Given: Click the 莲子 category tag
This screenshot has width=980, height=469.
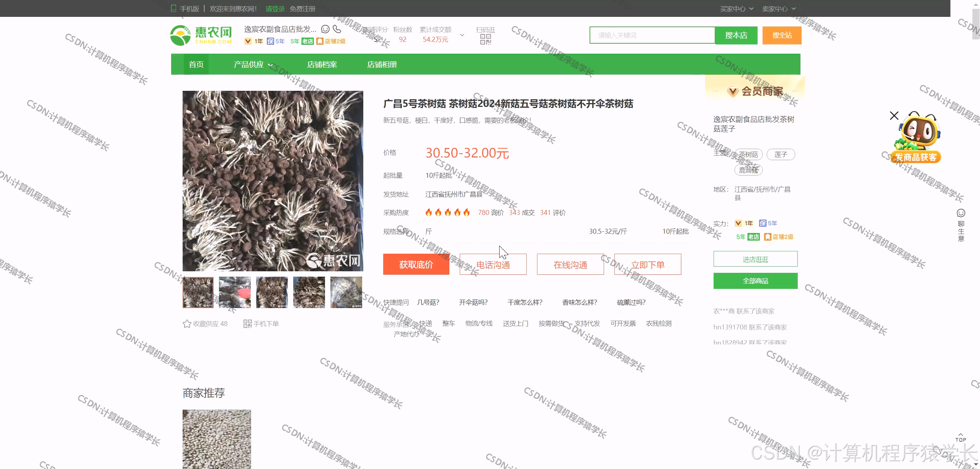Looking at the screenshot, I should tap(781, 154).
